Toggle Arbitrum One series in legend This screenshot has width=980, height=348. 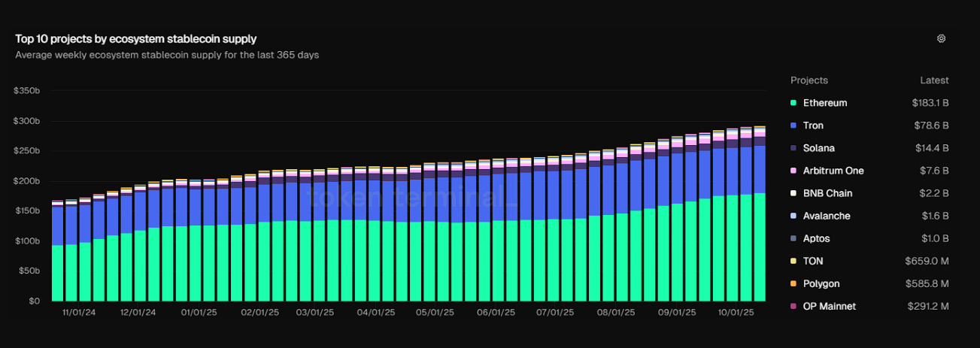[833, 171]
